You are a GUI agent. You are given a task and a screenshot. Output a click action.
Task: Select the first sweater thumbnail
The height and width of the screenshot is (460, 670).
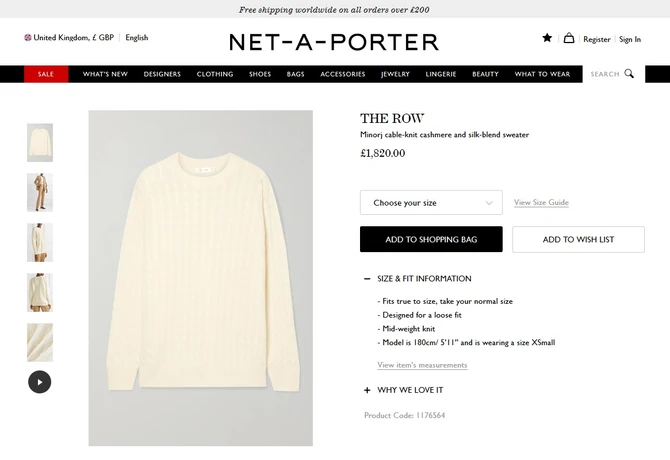tap(40, 142)
